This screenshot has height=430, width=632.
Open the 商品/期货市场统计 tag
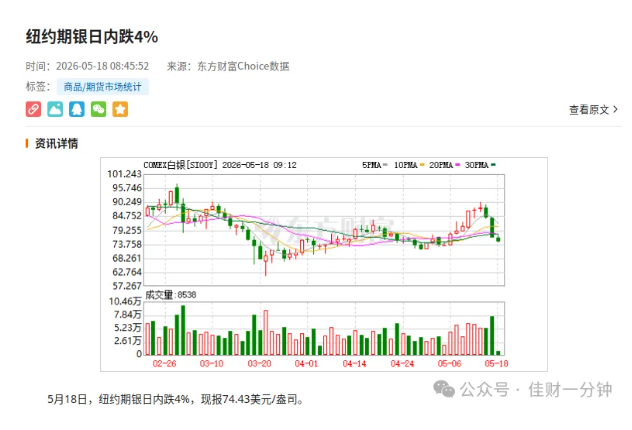click(102, 87)
